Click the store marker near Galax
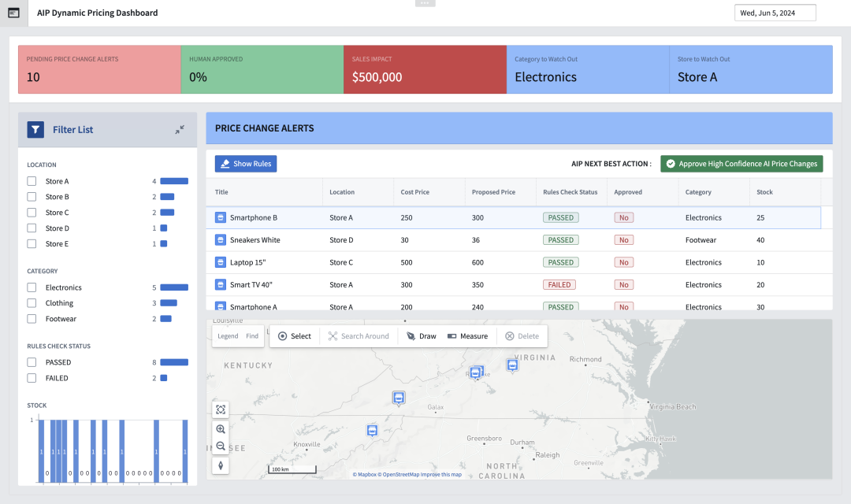The width and height of the screenshot is (851, 504). click(399, 398)
